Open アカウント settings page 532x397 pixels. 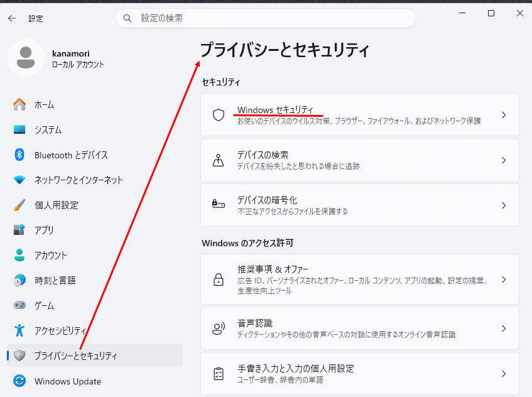coord(50,255)
